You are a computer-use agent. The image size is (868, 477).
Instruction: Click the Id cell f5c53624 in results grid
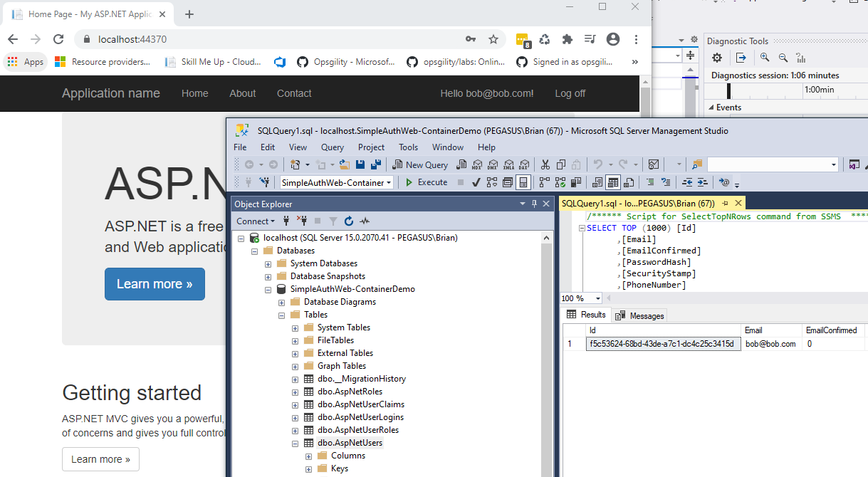[662, 344]
